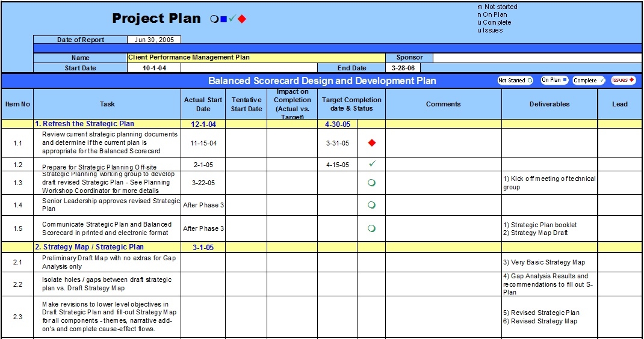The height and width of the screenshot is (339, 644).
Task: Click the red diamond icon beside Project Plan title
Action: (242, 19)
